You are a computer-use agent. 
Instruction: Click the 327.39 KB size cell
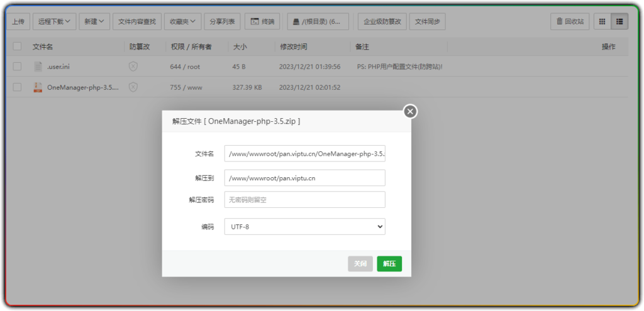pyautogui.click(x=247, y=87)
